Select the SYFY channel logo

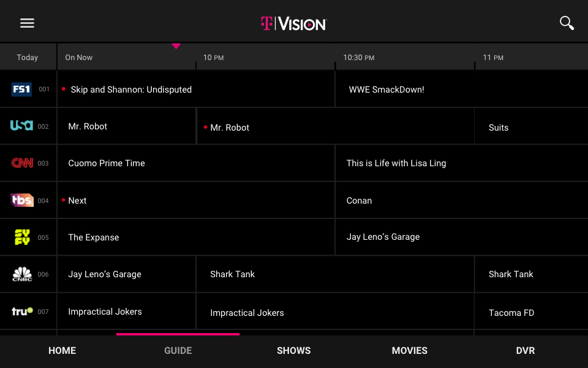(22, 237)
